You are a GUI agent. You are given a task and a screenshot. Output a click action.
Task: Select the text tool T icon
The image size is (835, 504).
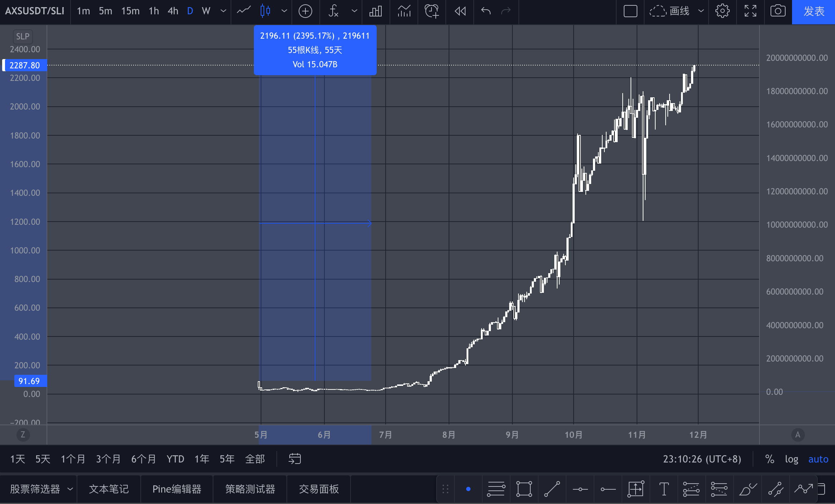pos(664,489)
